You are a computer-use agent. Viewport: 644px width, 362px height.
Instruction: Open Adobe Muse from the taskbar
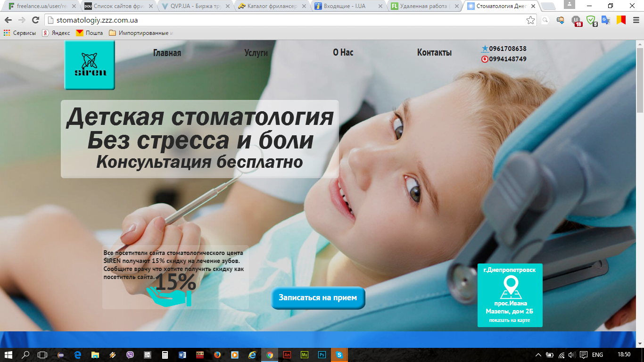click(x=305, y=354)
